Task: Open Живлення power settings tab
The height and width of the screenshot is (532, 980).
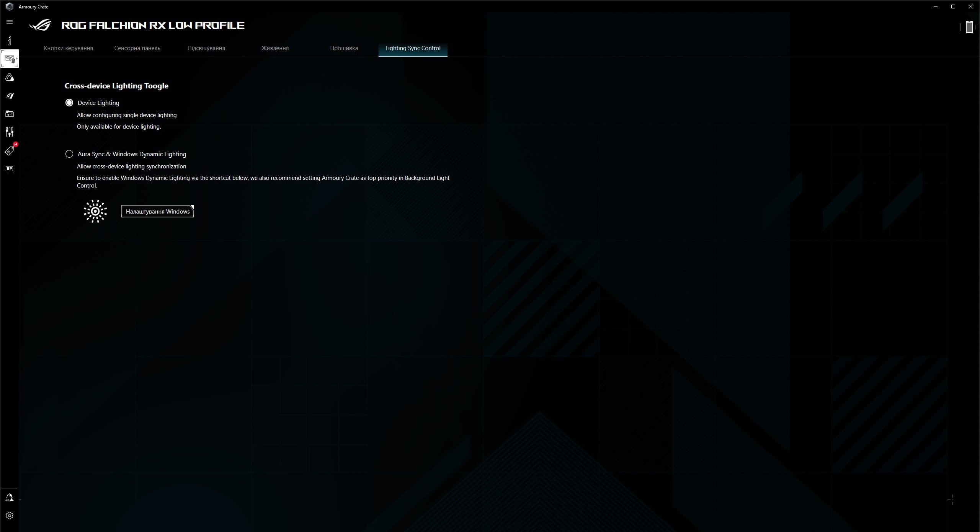Action: (x=276, y=48)
